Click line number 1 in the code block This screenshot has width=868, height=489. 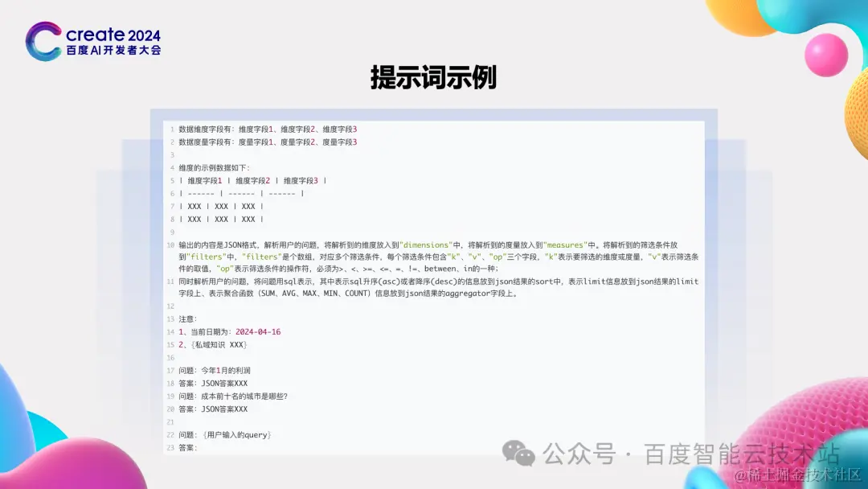pos(172,129)
